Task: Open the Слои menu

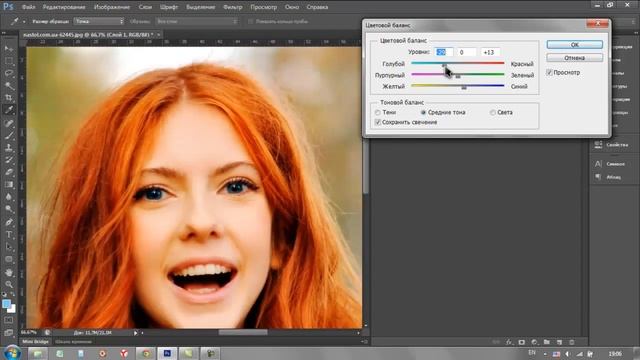Action: [x=145, y=7]
